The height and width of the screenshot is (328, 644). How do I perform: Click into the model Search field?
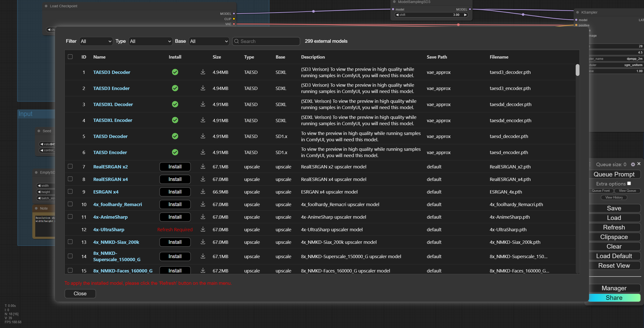266,41
